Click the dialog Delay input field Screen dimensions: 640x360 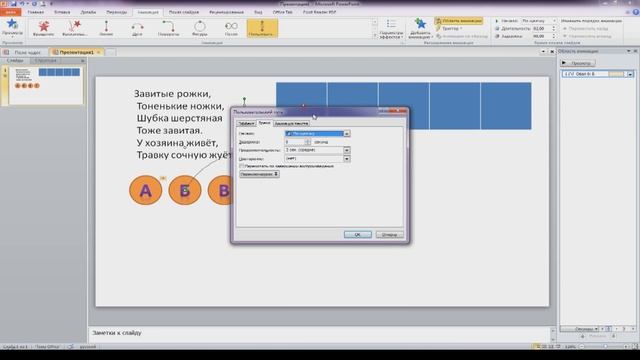(x=295, y=142)
